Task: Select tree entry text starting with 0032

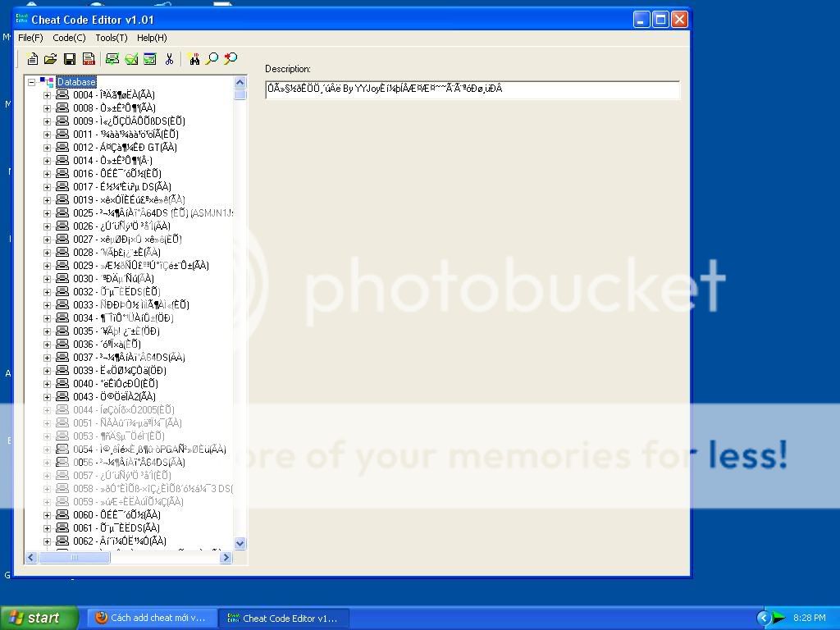Action: pyautogui.click(x=116, y=291)
